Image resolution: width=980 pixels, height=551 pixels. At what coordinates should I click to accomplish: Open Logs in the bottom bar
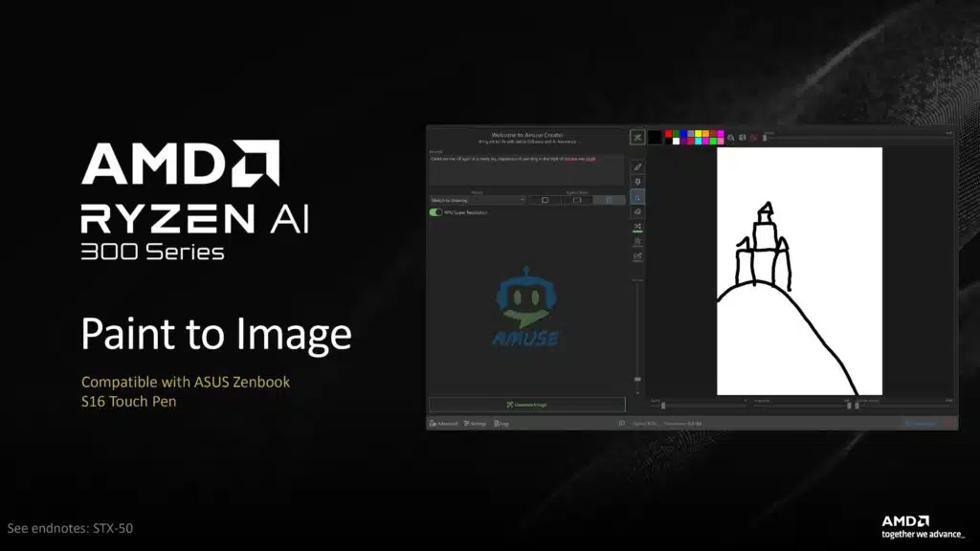501,424
